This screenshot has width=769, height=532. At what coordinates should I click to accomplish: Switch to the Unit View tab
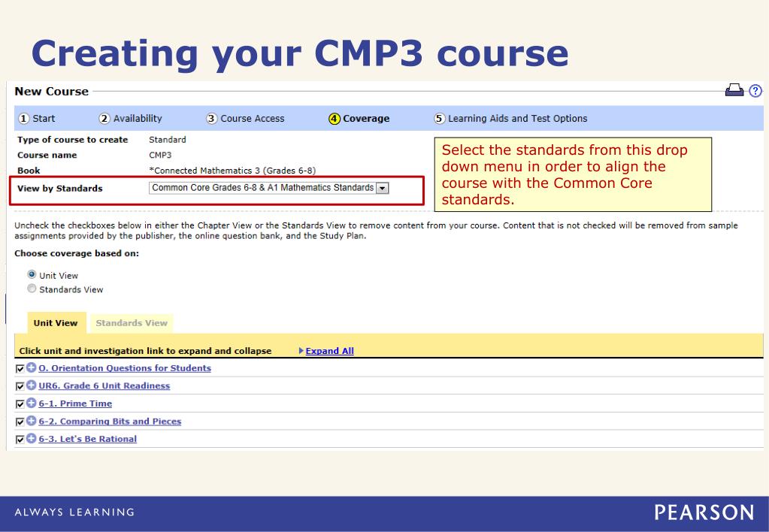pyautogui.click(x=56, y=322)
